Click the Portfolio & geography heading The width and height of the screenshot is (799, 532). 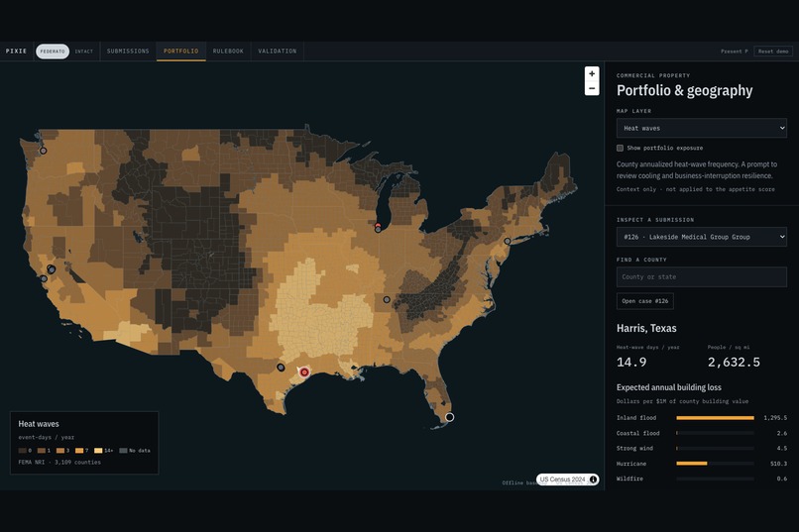click(x=684, y=90)
